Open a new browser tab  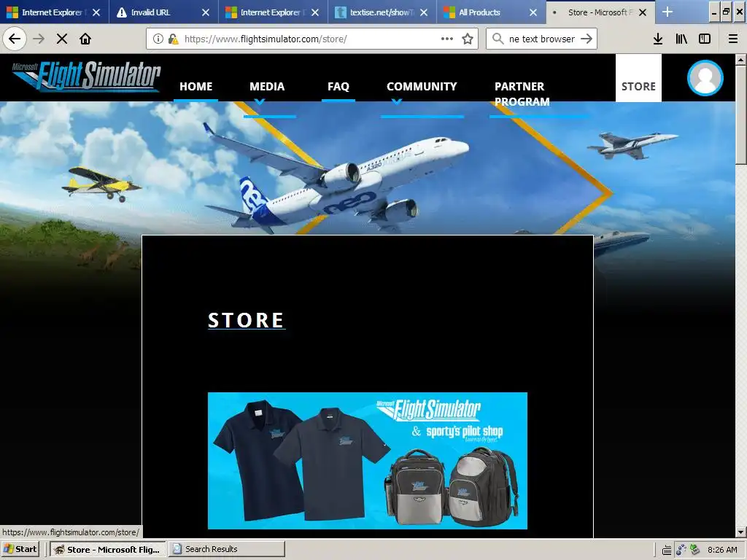point(667,12)
